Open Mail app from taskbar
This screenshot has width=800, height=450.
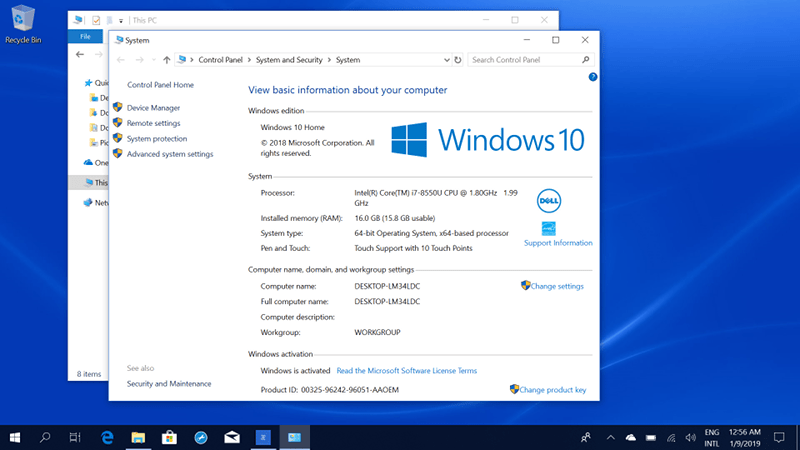(232, 437)
